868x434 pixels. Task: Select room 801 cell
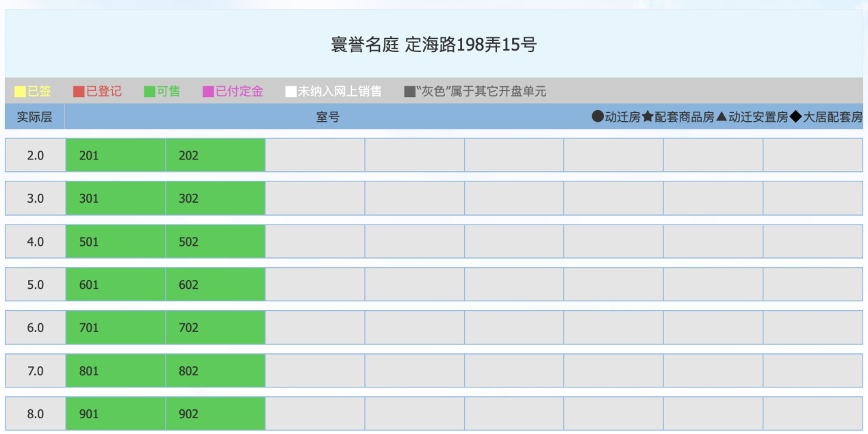tap(116, 371)
